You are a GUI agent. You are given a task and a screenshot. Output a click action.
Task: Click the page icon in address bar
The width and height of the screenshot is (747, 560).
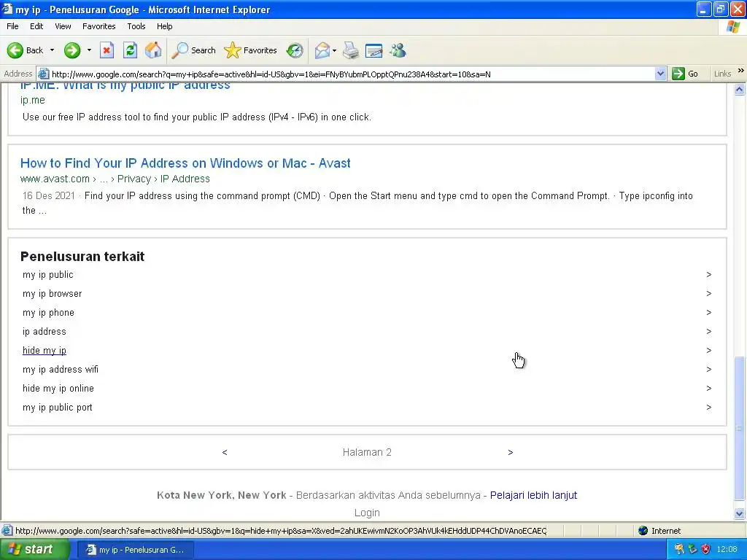click(x=43, y=74)
